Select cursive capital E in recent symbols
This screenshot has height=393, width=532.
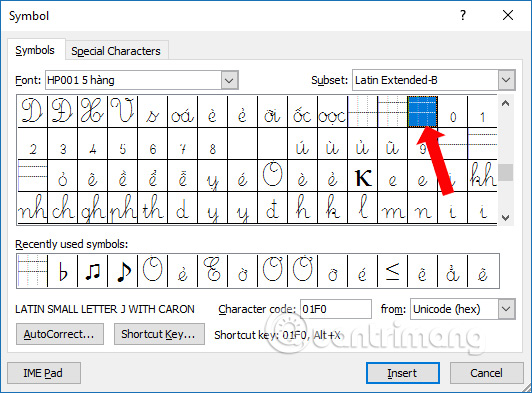pos(212,271)
